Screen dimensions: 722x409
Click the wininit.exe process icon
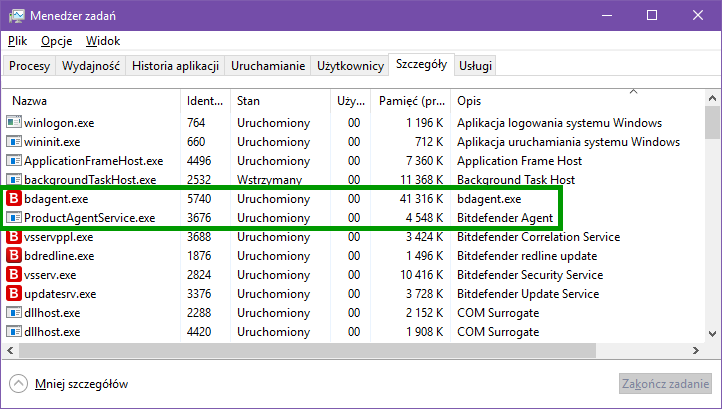point(14,141)
